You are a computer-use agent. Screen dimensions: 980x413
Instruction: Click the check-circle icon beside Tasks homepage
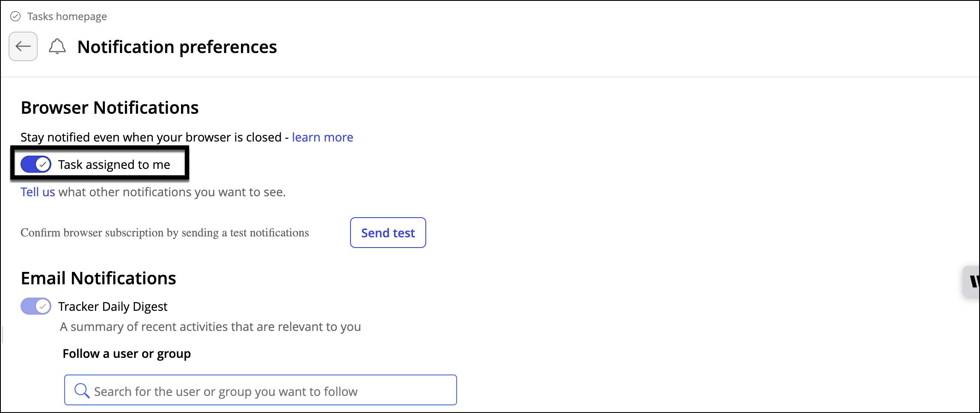[15, 17]
